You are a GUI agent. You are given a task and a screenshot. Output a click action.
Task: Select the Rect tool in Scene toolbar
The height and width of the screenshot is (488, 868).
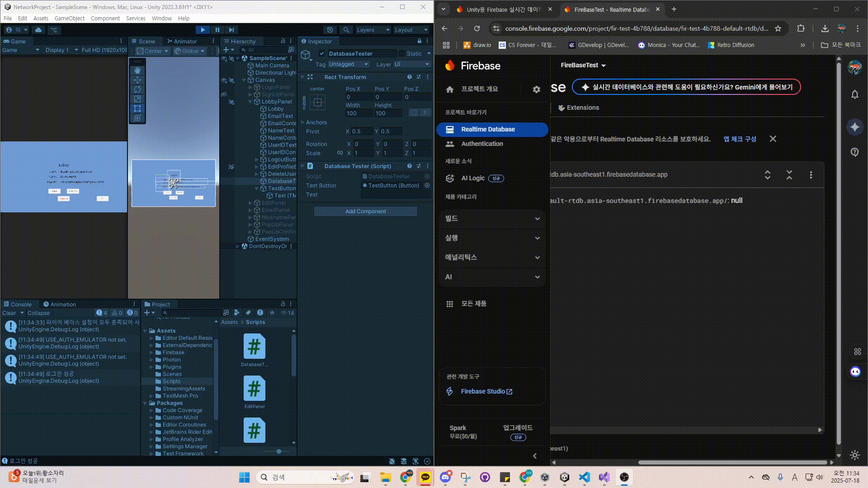click(x=137, y=108)
